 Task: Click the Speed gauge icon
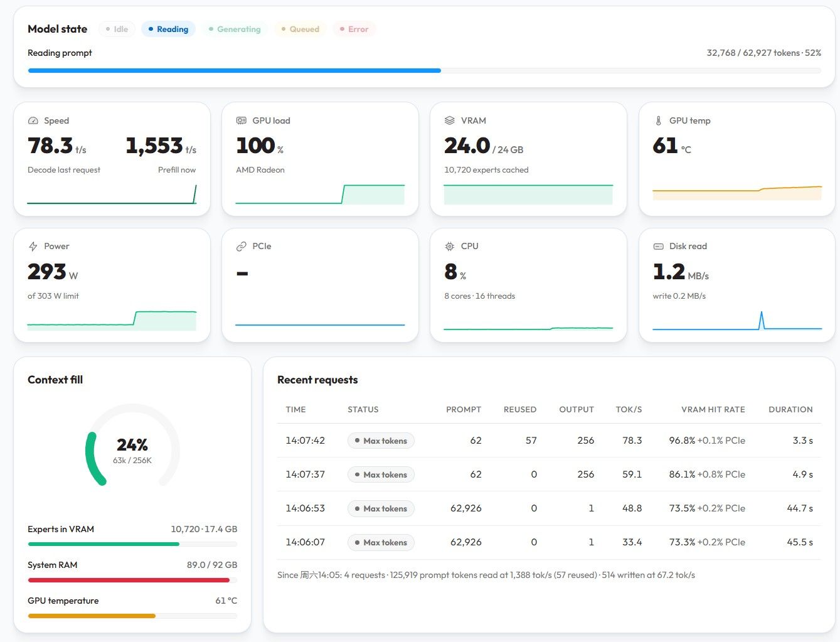pos(33,120)
